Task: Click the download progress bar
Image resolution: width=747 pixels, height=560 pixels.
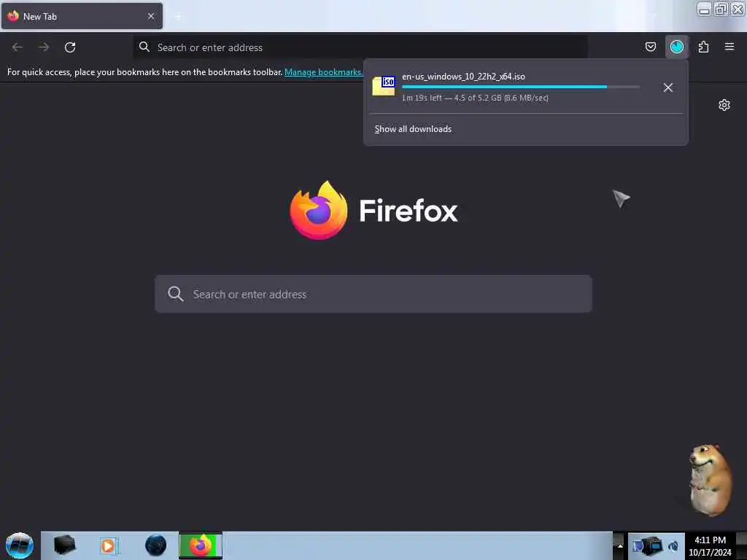Action: pos(521,87)
